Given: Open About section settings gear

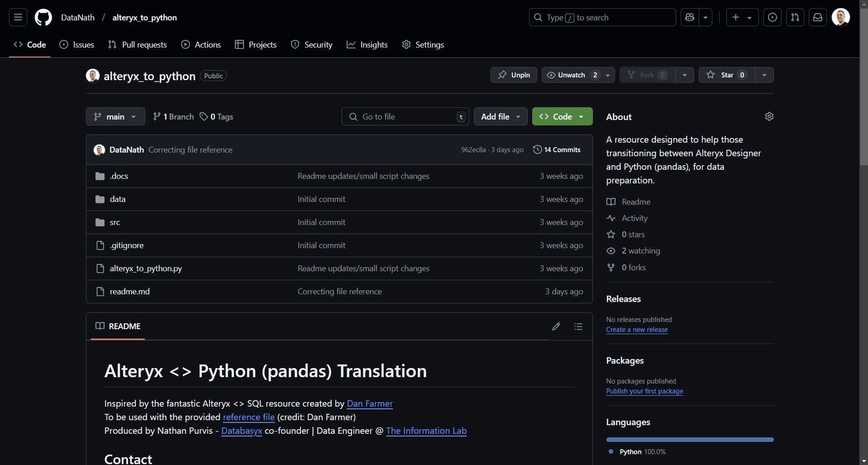Looking at the screenshot, I should pyautogui.click(x=769, y=116).
